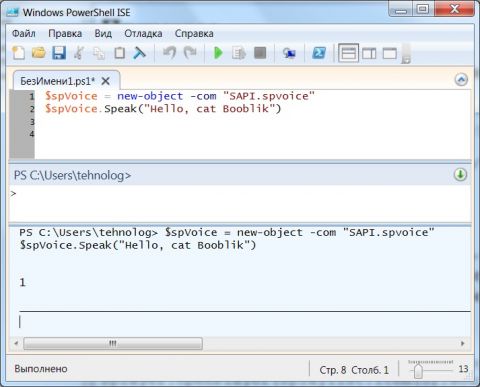Clear the output pane with the brush icon
The height and width of the screenshot is (387, 480).
pos(139,53)
